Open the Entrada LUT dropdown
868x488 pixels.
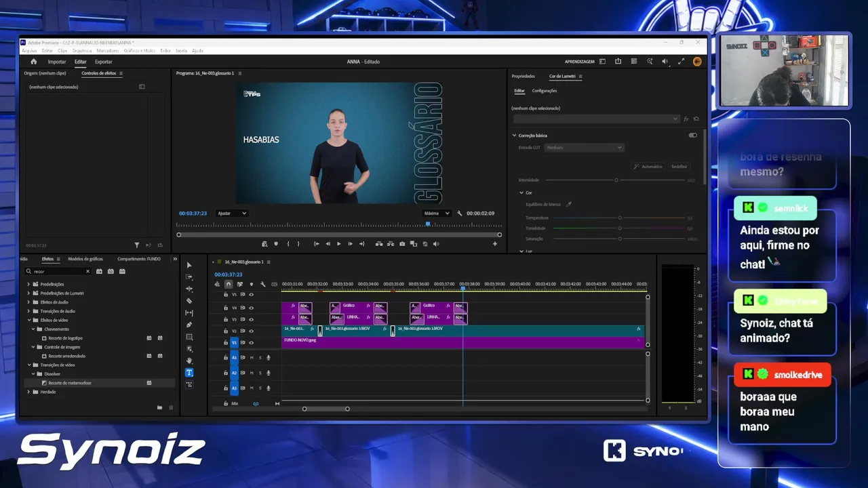[x=584, y=147]
